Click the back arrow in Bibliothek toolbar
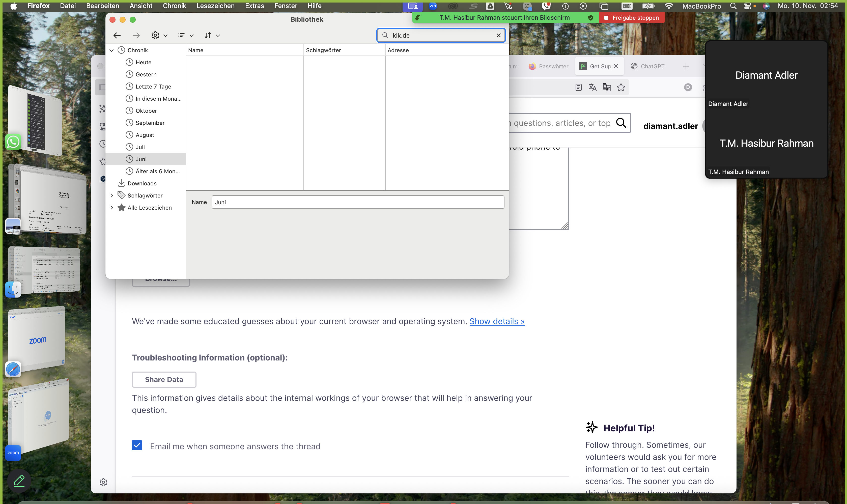 (x=117, y=35)
